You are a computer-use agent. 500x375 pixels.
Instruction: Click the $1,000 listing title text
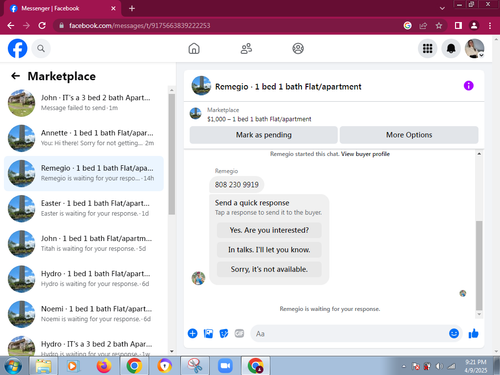click(259, 119)
